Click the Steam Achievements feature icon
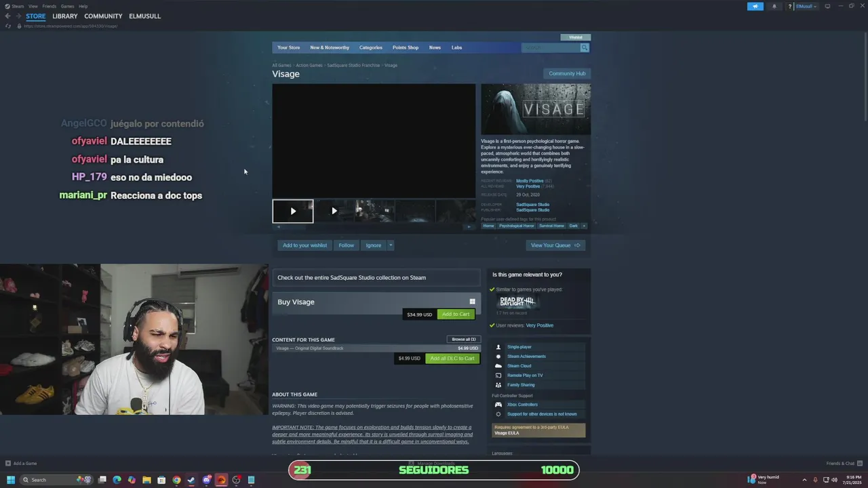Viewport: 868px width, 488px height. 498,357
